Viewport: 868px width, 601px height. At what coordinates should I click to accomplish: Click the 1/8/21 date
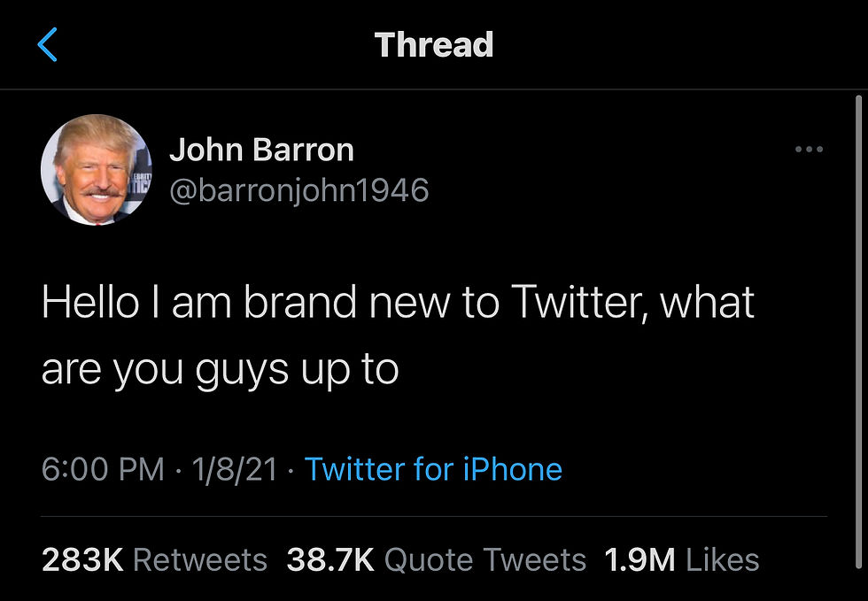[234, 469]
